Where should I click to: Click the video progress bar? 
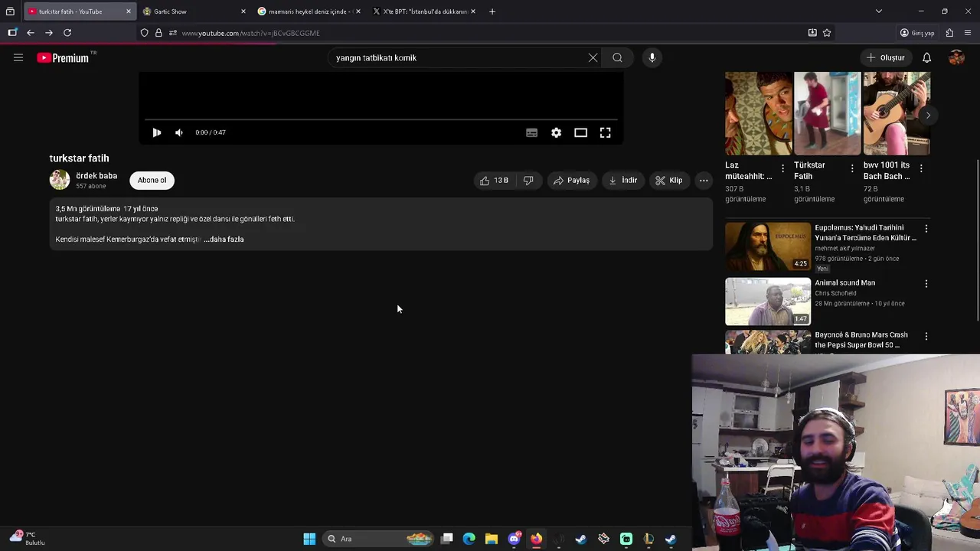[x=381, y=119]
